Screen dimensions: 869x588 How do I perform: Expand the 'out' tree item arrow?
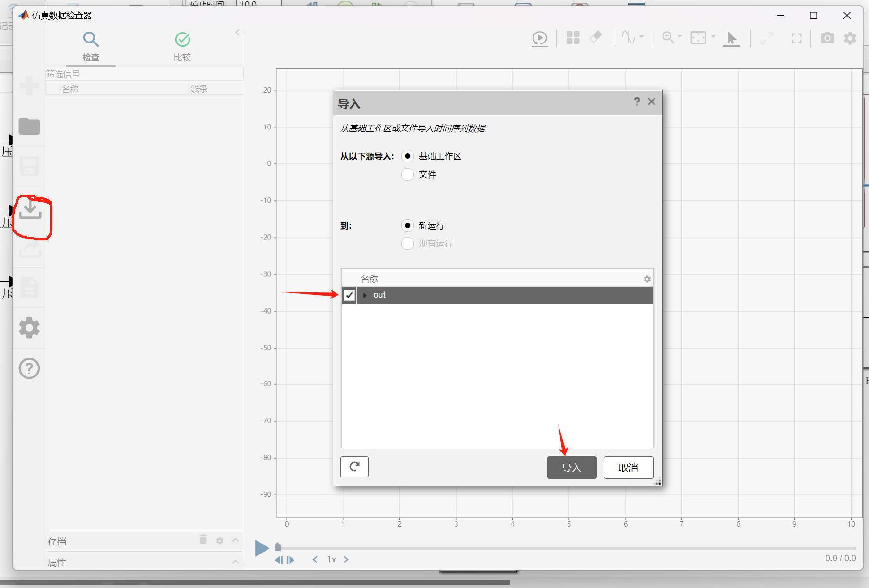(365, 295)
